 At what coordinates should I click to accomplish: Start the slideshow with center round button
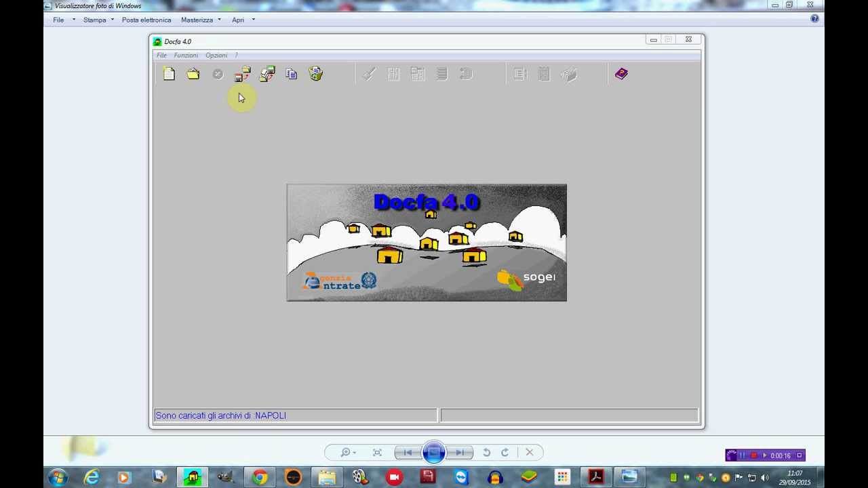click(434, 453)
